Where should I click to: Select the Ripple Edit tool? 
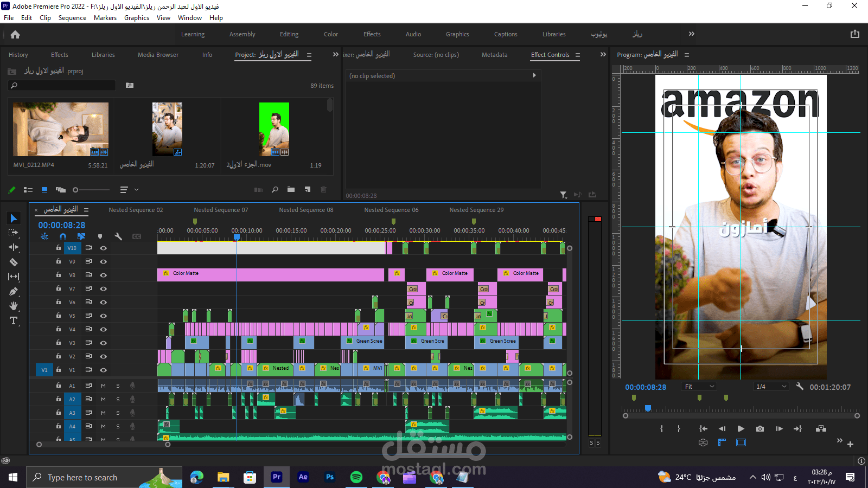click(14, 247)
